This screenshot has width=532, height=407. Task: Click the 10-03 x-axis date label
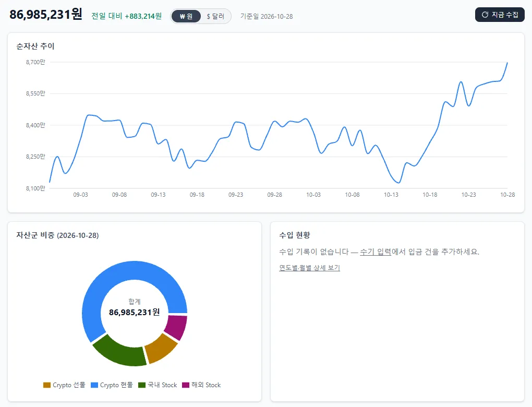tap(313, 195)
